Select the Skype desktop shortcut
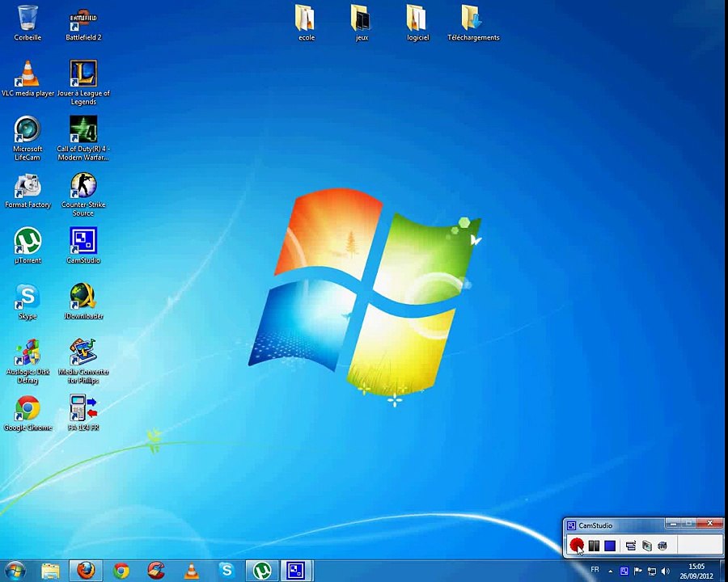 click(x=28, y=302)
